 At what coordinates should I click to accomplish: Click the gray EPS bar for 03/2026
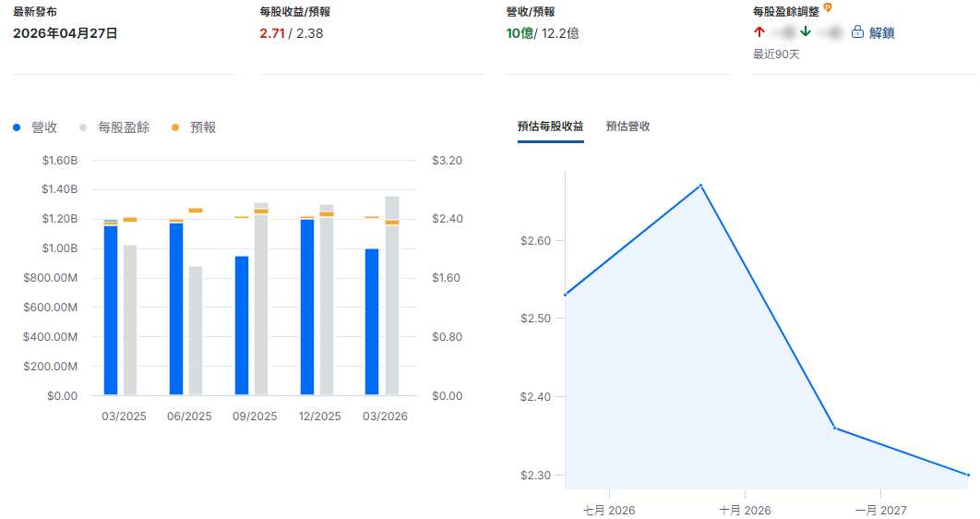[392, 296]
